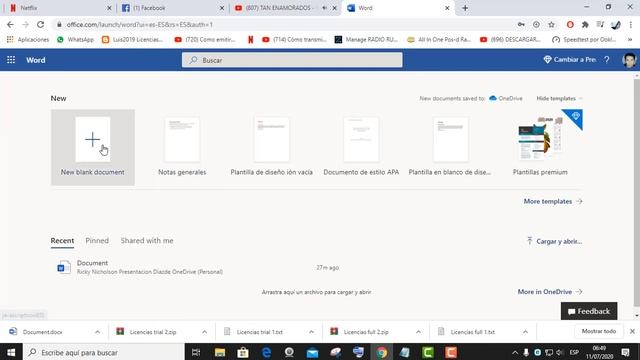Image resolution: width=640 pixels, height=360 pixels.
Task: Open the Edge browser taskbar icon
Action: click(x=266, y=352)
